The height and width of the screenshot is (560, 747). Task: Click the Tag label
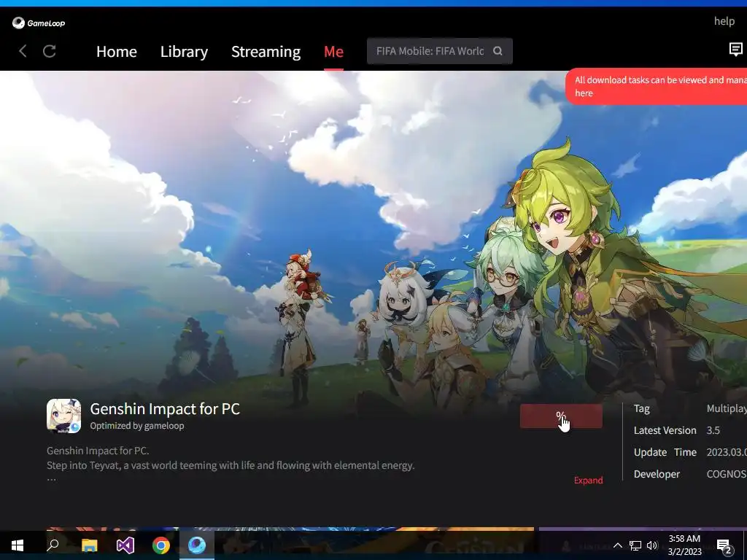pyautogui.click(x=641, y=408)
